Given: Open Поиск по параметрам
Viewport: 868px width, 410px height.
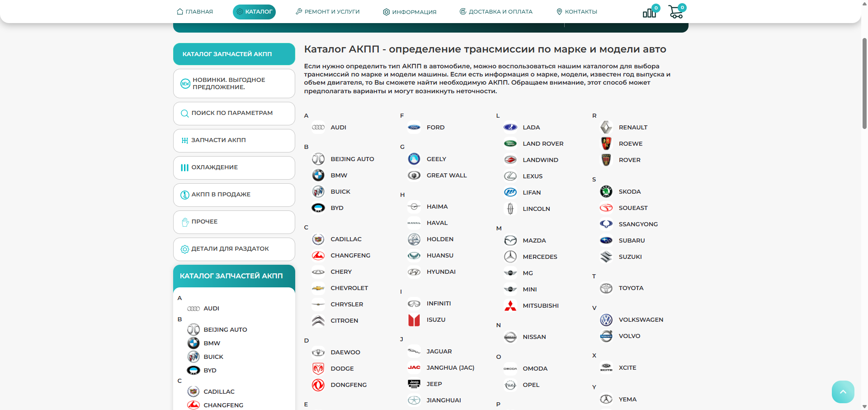Looking at the screenshot, I should tap(234, 113).
